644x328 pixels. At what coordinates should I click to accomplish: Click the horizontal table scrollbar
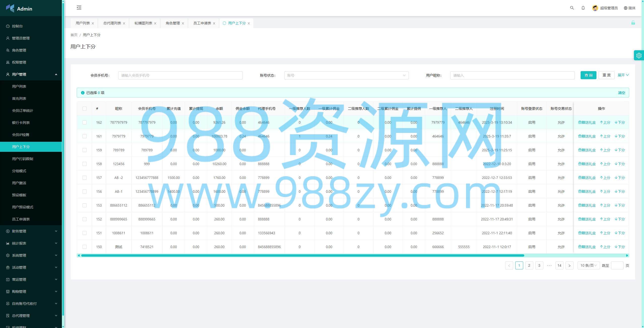302,255
